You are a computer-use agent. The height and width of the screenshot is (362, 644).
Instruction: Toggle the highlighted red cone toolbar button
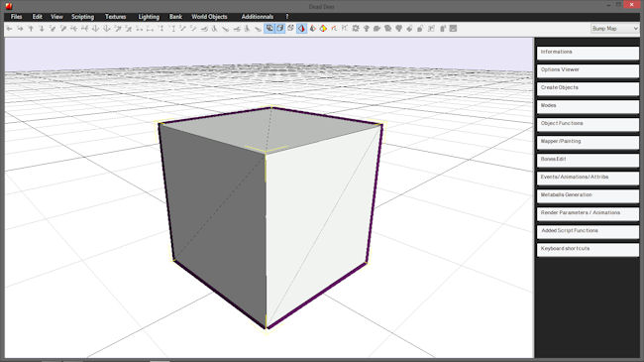pos(301,28)
